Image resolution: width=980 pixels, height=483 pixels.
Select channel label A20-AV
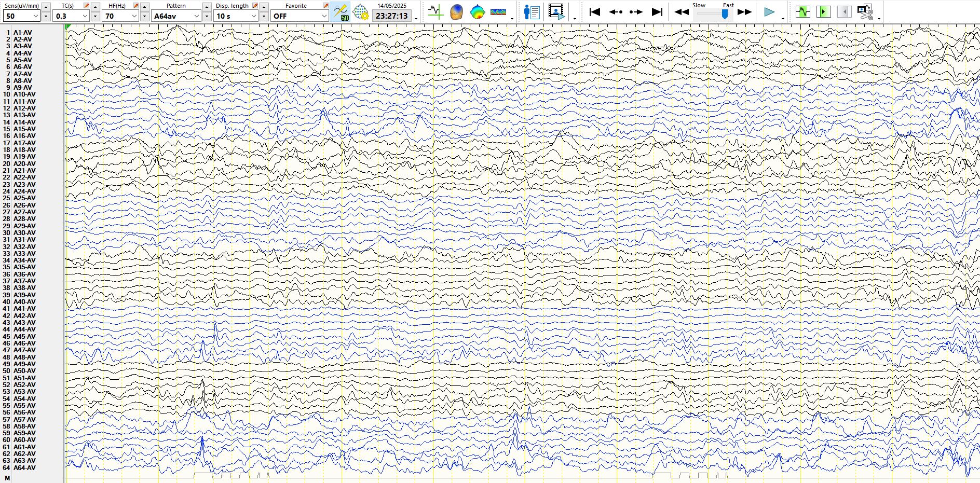pos(24,164)
